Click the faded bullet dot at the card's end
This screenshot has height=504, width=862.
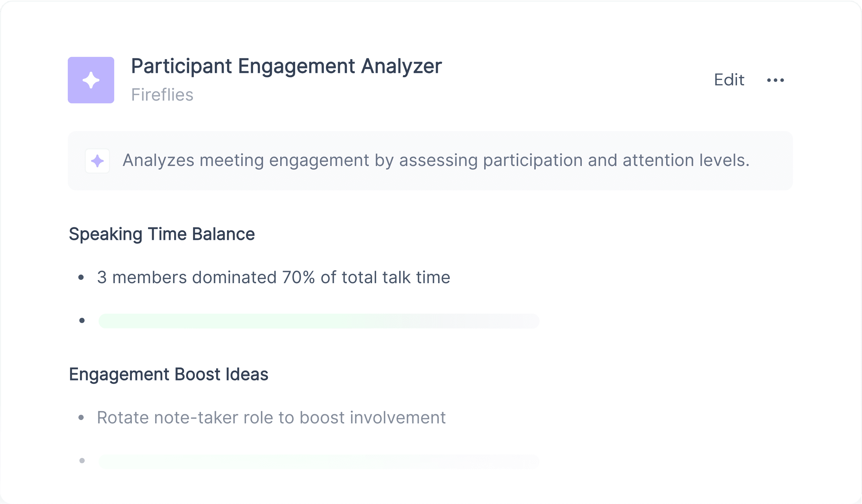point(82,461)
